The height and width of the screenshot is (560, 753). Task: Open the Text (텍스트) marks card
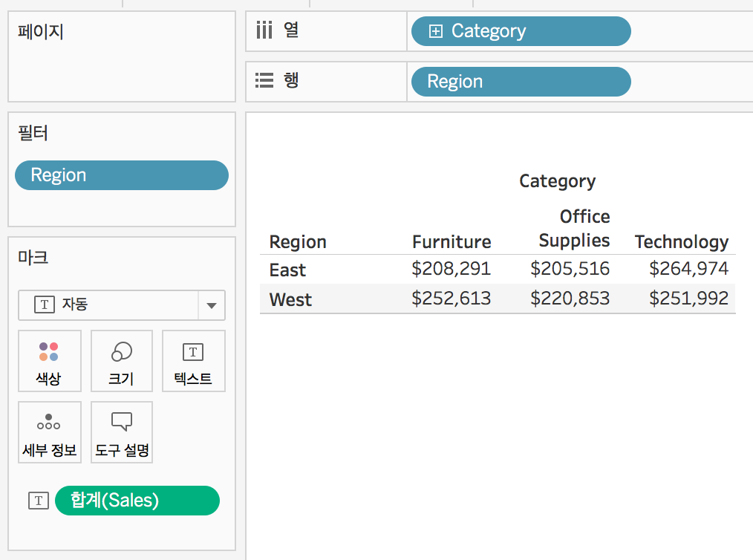[x=193, y=361]
